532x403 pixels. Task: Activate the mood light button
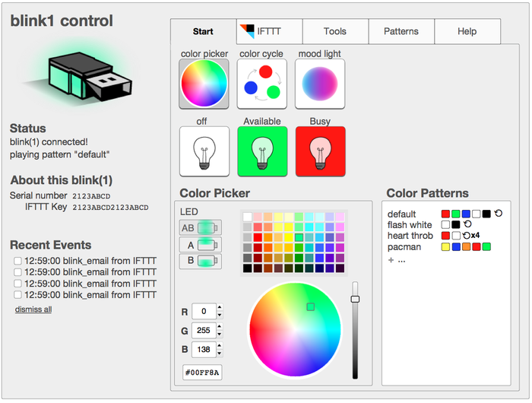pyautogui.click(x=320, y=84)
